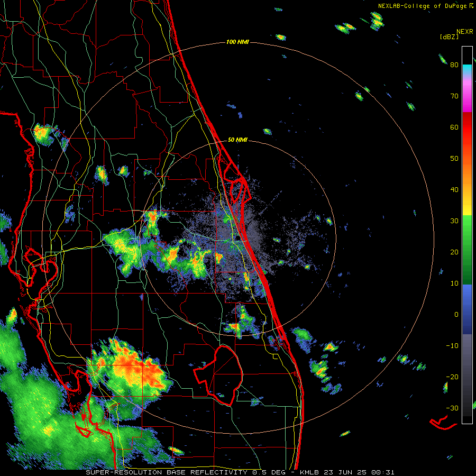476x476 pixels.
Task: Click the 80 dBZ legend value
Action: click(454, 65)
